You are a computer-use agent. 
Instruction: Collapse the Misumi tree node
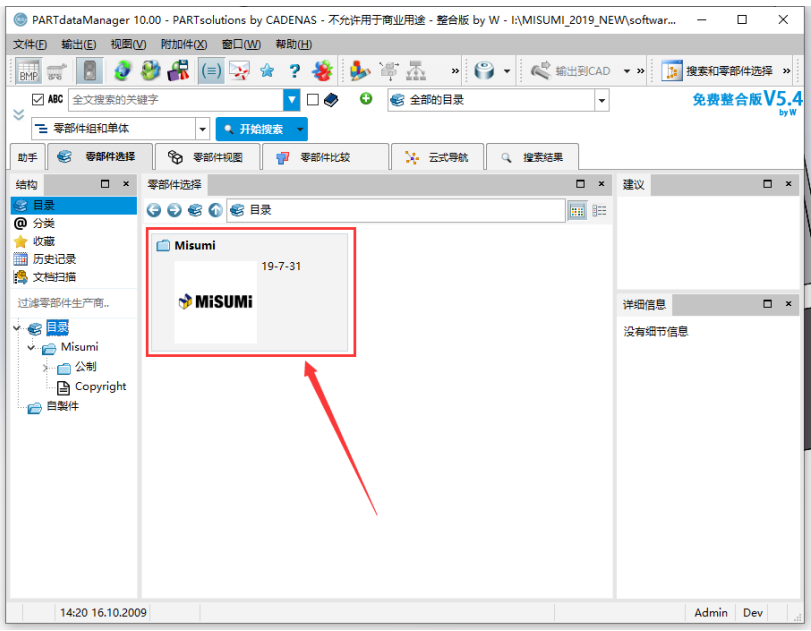pos(33,348)
